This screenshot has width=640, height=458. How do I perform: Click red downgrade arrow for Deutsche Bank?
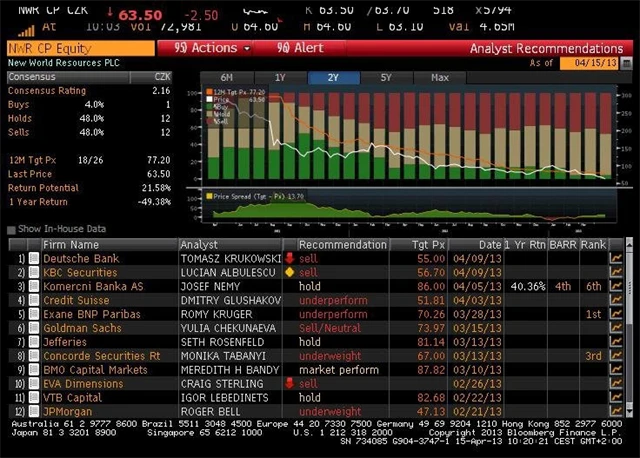coord(290,258)
